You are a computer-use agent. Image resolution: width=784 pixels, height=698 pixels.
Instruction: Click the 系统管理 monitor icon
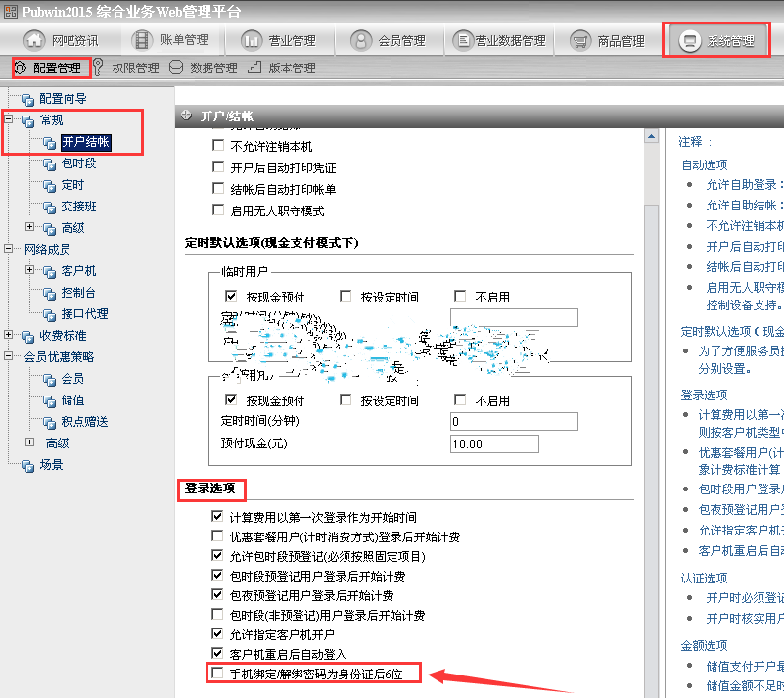coord(690,41)
